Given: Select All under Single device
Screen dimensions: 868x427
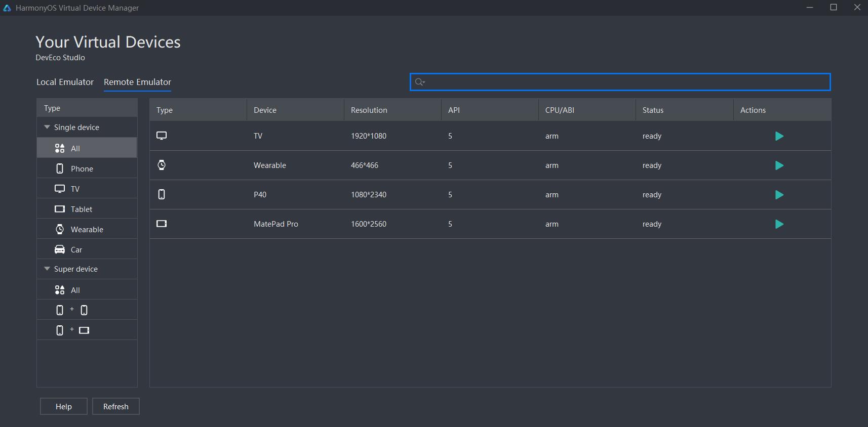Looking at the screenshot, I should (87, 148).
